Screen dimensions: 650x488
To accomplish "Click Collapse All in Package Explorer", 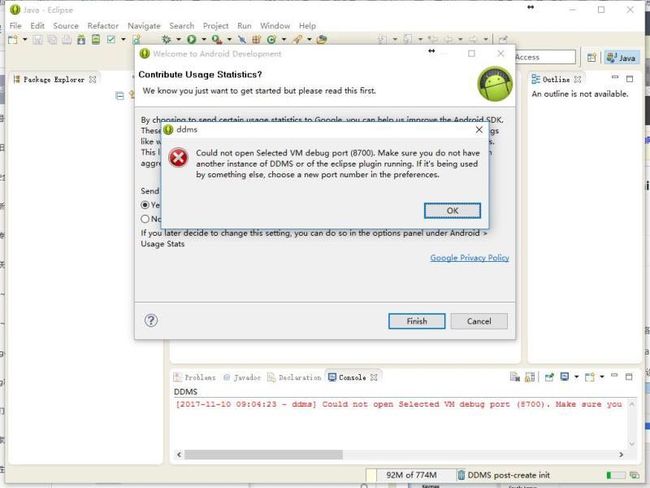I will tap(120, 96).
